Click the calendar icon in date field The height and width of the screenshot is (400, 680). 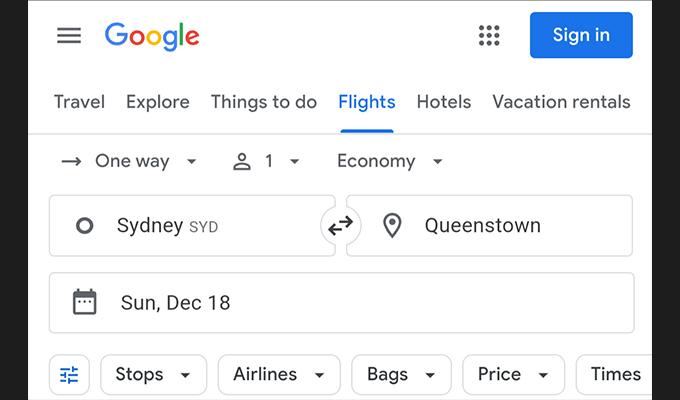click(x=85, y=302)
